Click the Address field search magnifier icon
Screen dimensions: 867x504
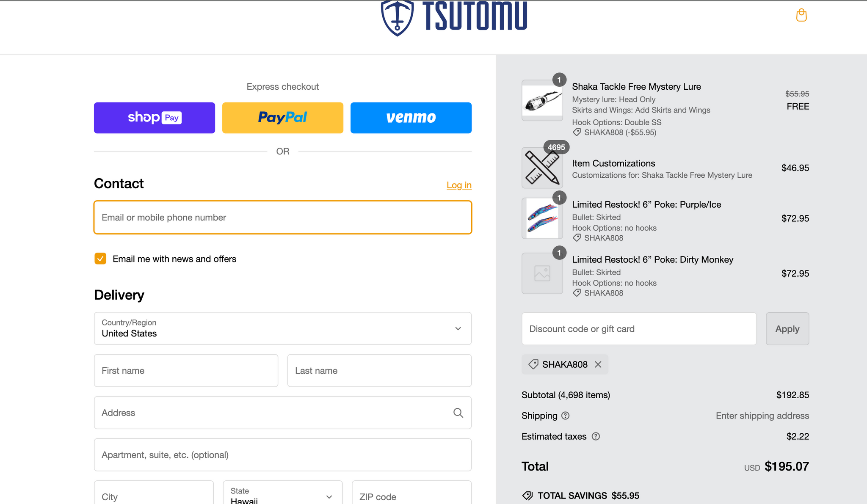pos(458,413)
